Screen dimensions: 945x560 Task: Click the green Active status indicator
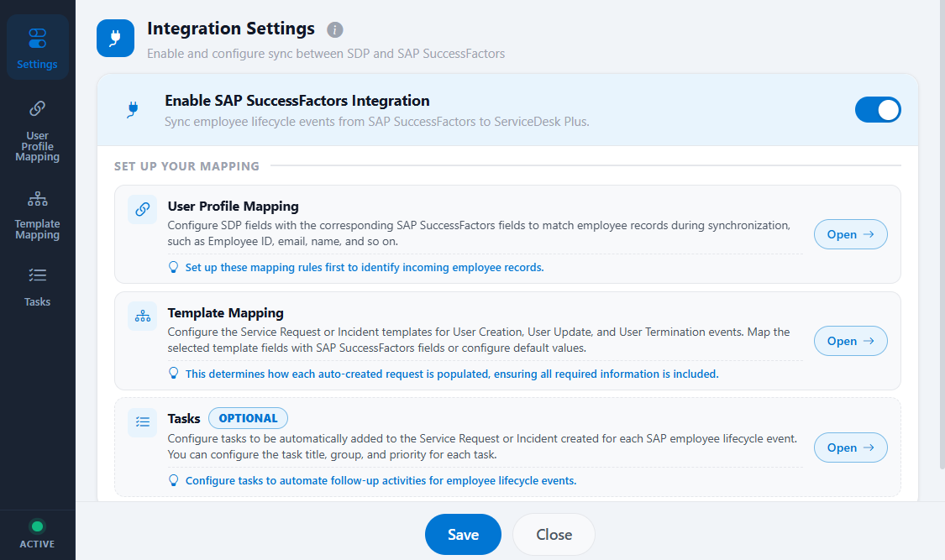coord(37,526)
